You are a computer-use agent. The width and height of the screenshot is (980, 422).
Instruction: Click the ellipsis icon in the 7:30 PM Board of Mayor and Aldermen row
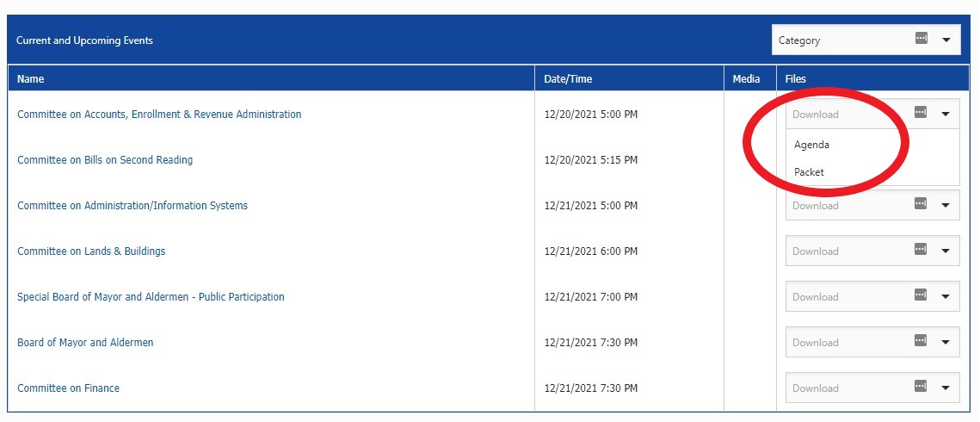(920, 341)
